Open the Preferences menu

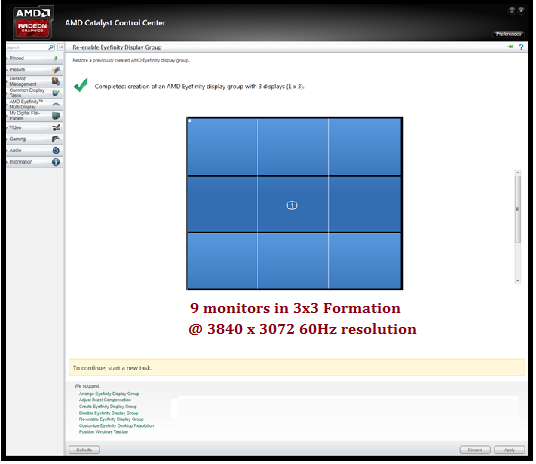509,34
